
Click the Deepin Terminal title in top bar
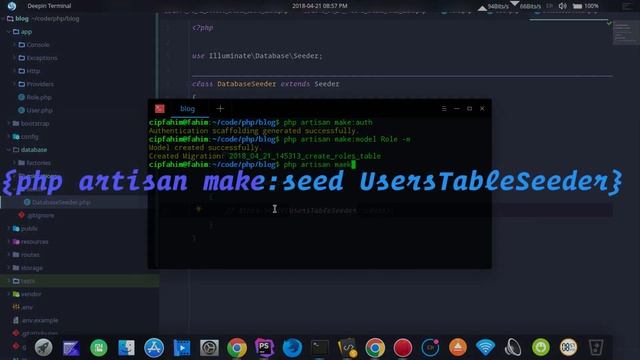click(x=49, y=6)
